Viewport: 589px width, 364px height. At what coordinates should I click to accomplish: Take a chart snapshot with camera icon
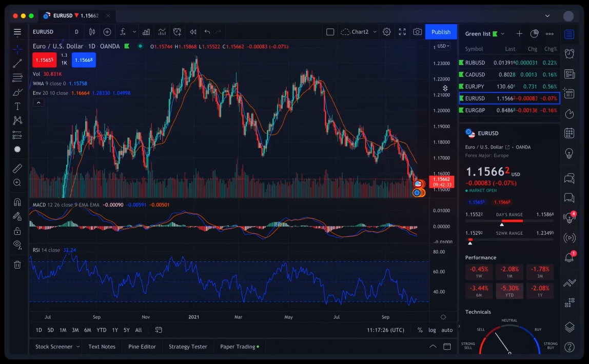[417, 32]
